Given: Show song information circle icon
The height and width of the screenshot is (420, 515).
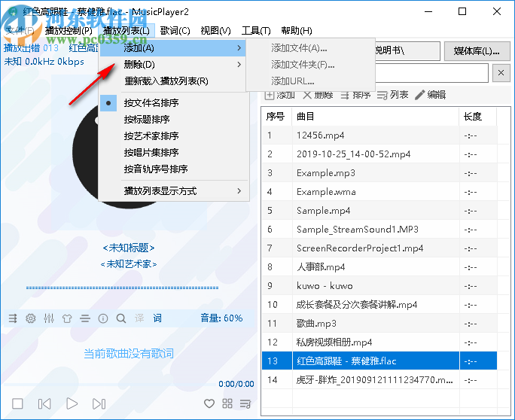Looking at the screenshot, I should (x=103, y=318).
